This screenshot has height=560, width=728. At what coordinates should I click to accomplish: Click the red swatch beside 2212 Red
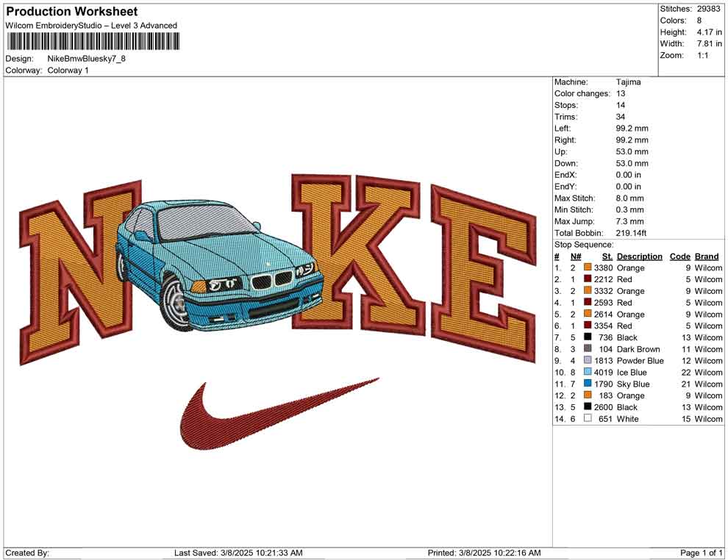tap(588, 279)
